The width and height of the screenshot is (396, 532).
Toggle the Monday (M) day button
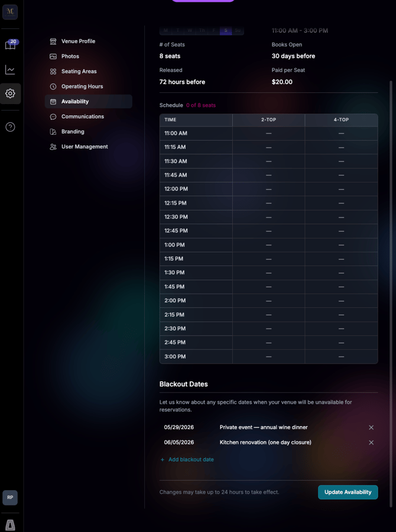tap(165, 30)
